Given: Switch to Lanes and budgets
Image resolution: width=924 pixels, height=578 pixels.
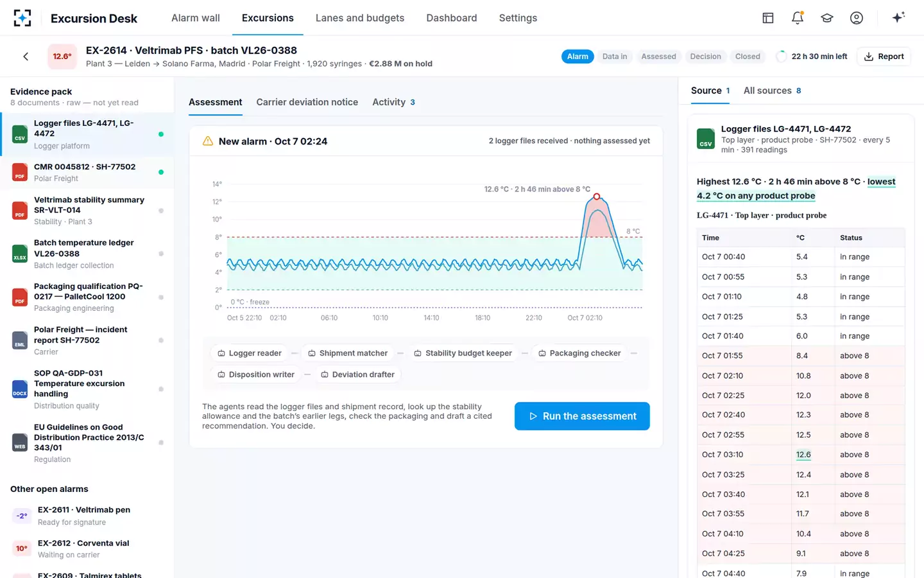Looking at the screenshot, I should (x=360, y=18).
